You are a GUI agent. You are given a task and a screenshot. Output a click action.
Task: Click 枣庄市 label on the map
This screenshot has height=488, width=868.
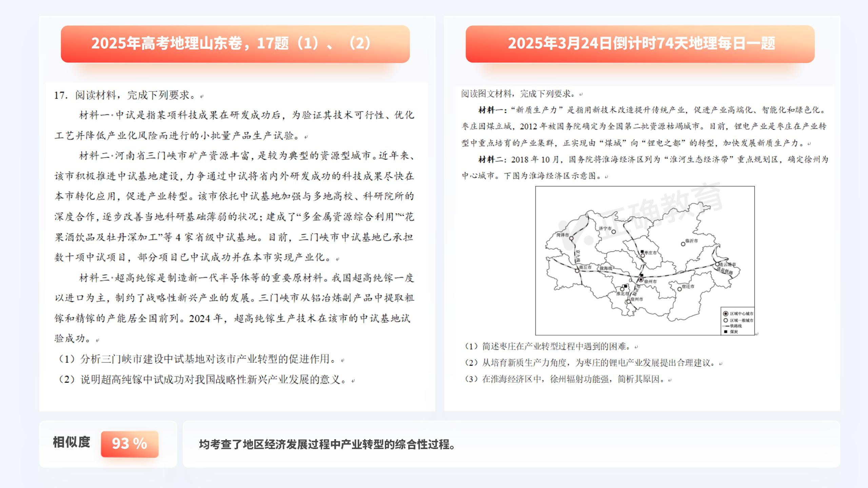tap(650, 253)
